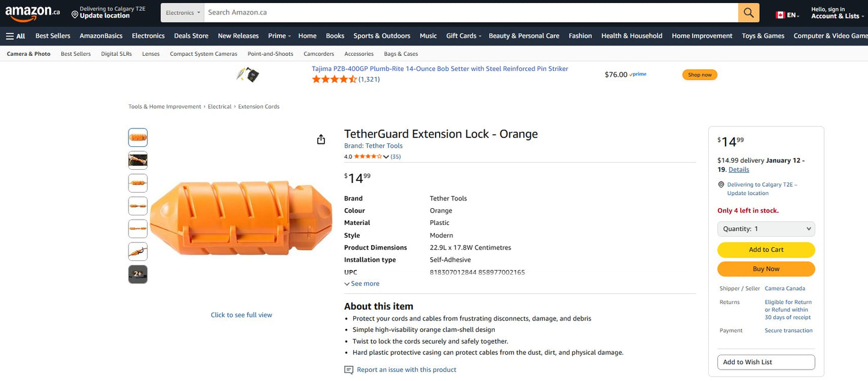Click the 4.0 star rating stars
This screenshot has height=381, width=868.
click(367, 156)
